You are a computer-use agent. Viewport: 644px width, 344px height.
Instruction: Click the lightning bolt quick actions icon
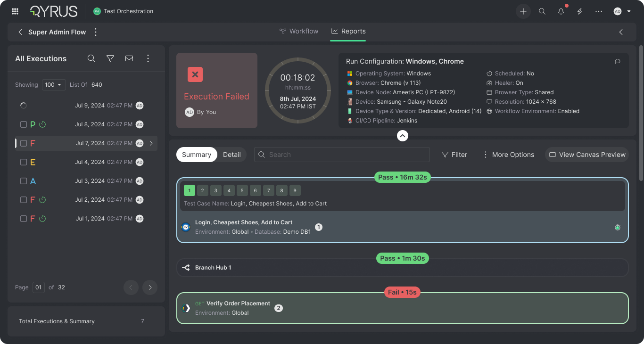click(x=580, y=11)
